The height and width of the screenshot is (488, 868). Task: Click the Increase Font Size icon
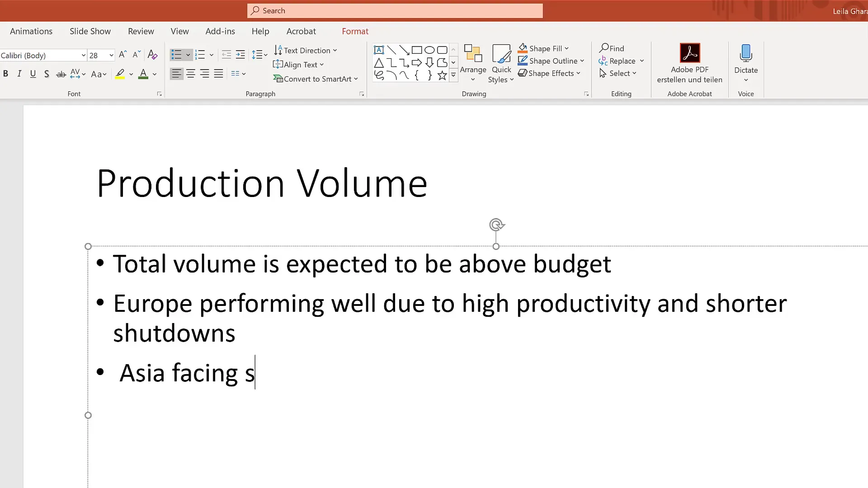(x=123, y=54)
